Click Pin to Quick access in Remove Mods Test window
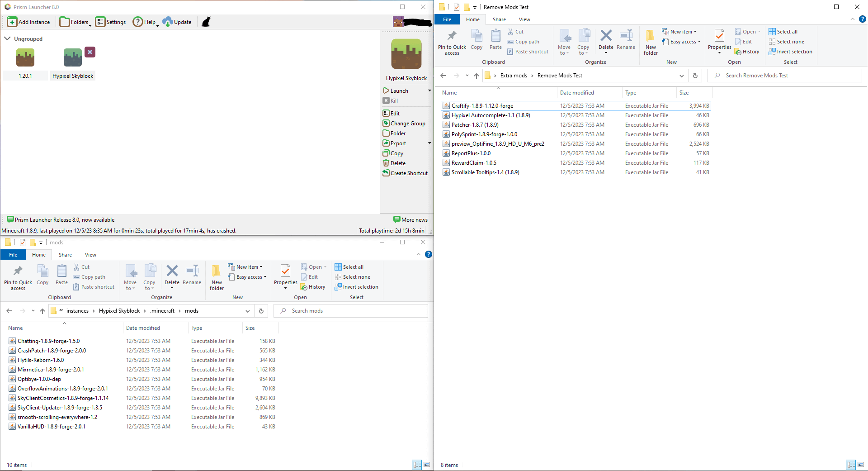 coord(452,43)
